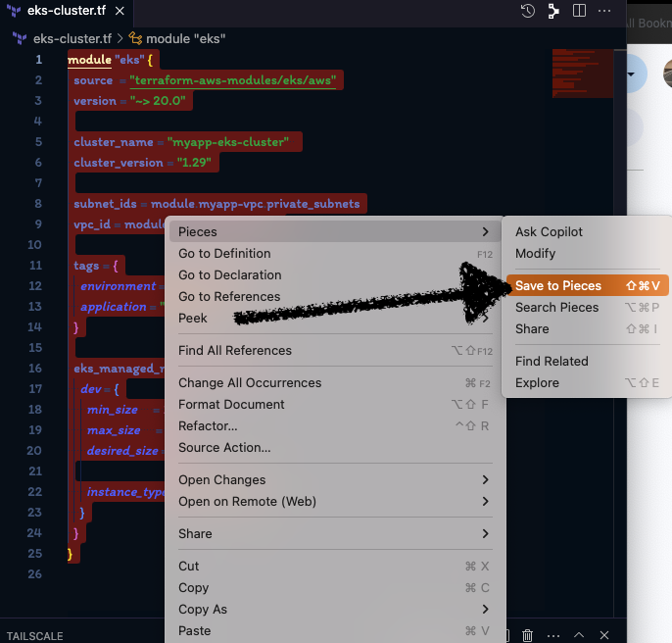Choose Format Document
Image resolution: width=672 pixels, height=643 pixels.
tap(333, 404)
